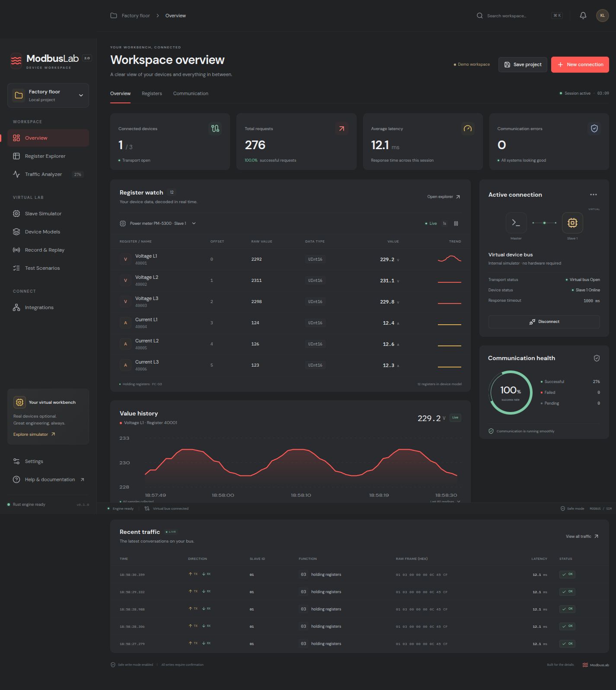This screenshot has width=616, height=690.
Task: Open Slave Simulator in the sidebar
Action: [x=48, y=214]
